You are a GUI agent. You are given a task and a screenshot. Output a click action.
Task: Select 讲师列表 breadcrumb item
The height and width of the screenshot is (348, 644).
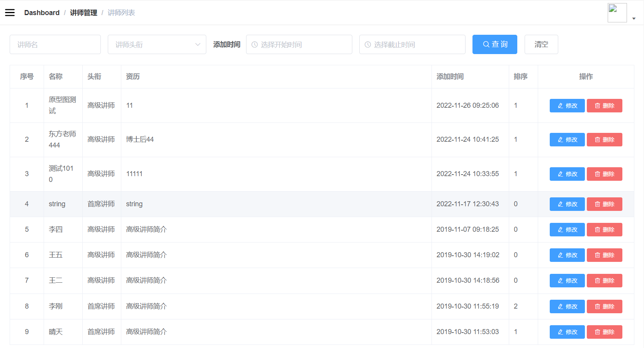pyautogui.click(x=121, y=13)
